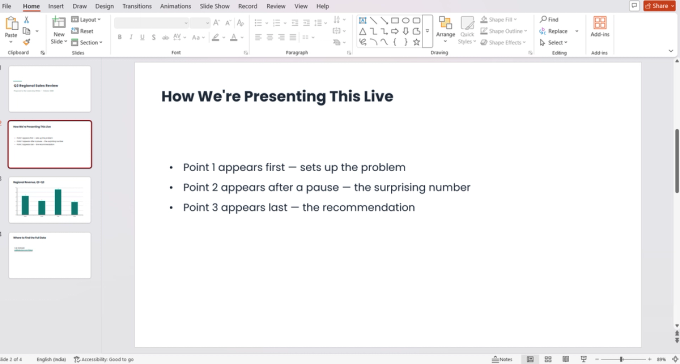Select the Oval shape in gallery
Screen dimensions: 680x364
click(x=405, y=20)
